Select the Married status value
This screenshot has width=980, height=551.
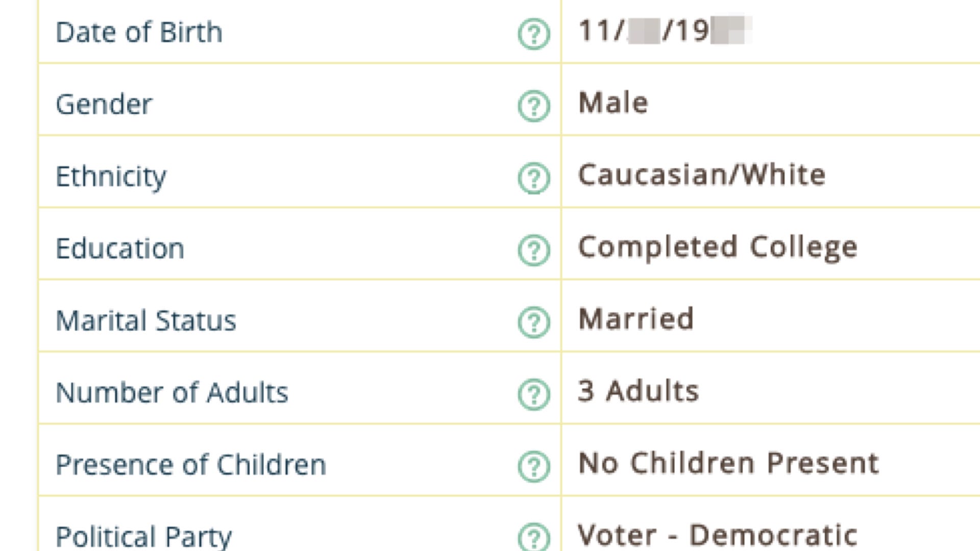[636, 319]
